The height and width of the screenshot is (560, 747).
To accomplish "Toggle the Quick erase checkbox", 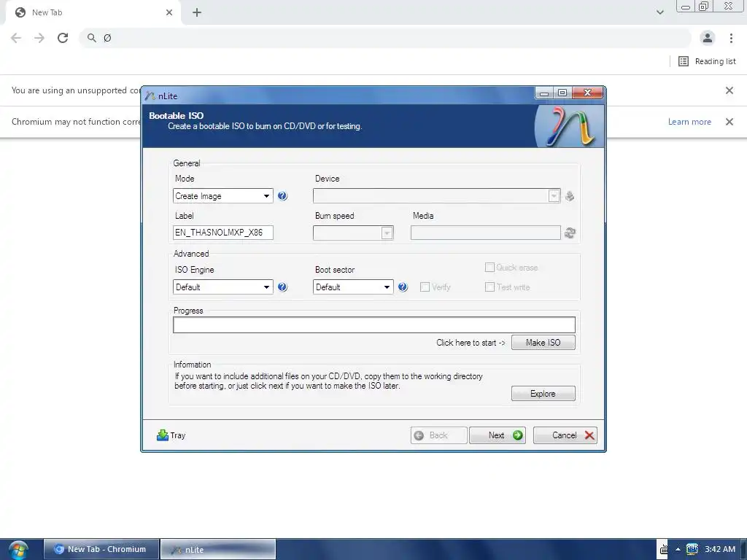I will pyautogui.click(x=489, y=267).
